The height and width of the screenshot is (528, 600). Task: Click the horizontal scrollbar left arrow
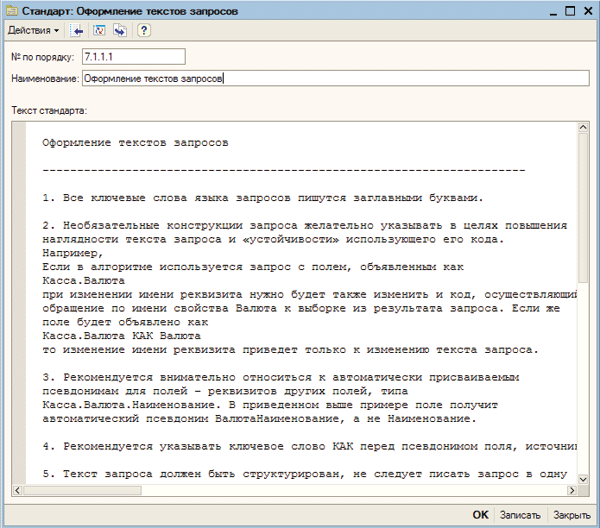17,490
